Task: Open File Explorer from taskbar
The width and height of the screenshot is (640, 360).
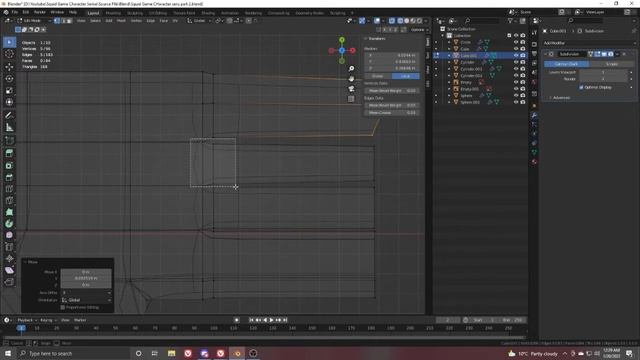Action: [x=171, y=353]
